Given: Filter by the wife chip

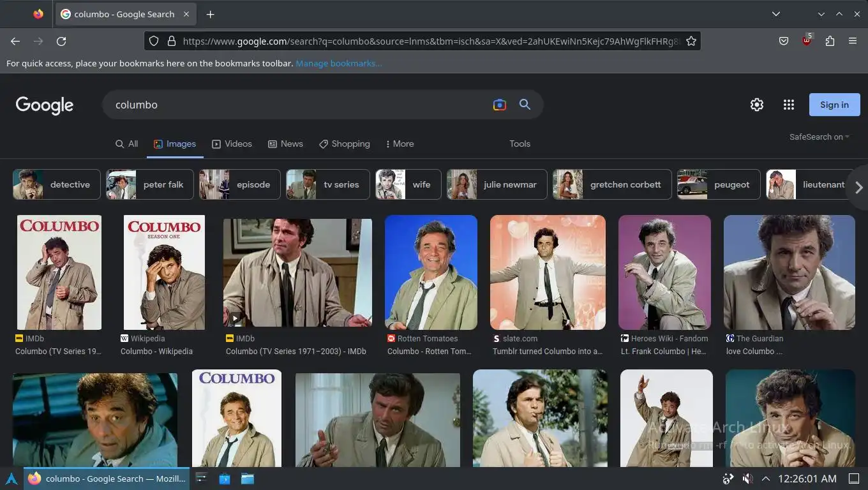Looking at the screenshot, I should [408, 184].
